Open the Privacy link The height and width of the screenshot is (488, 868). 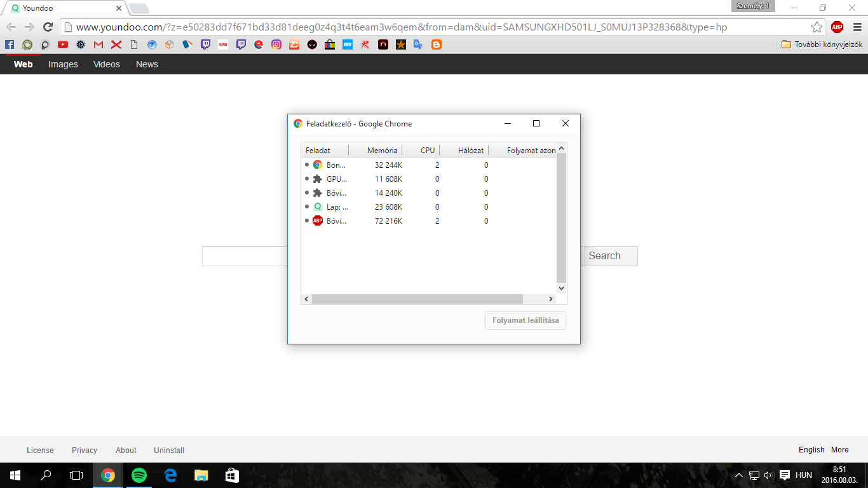click(x=85, y=450)
